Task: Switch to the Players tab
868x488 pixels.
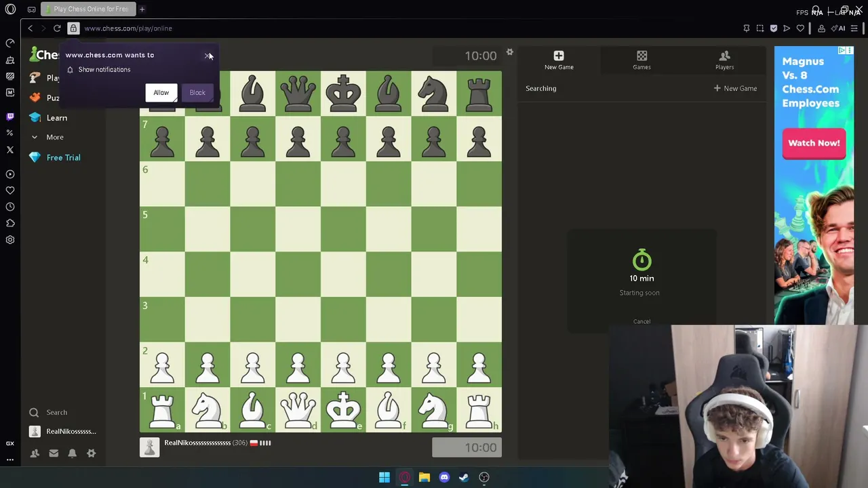Action: point(724,60)
